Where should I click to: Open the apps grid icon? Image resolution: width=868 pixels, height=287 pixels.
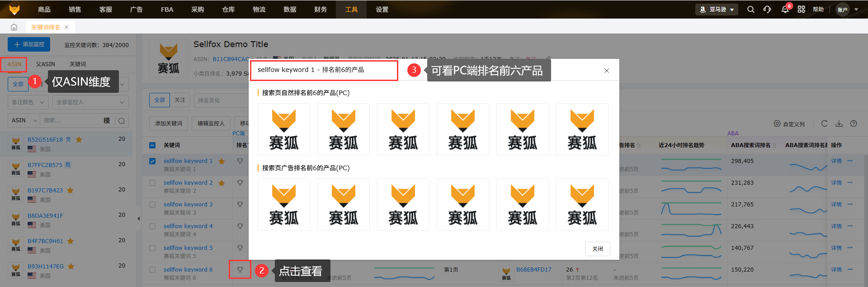tap(801, 9)
